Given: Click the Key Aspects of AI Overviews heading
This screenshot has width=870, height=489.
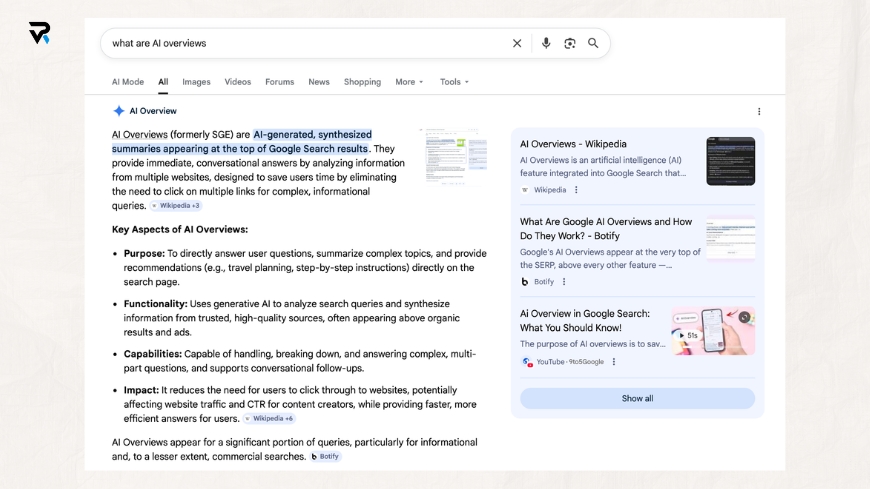Looking at the screenshot, I should pyautogui.click(x=180, y=230).
